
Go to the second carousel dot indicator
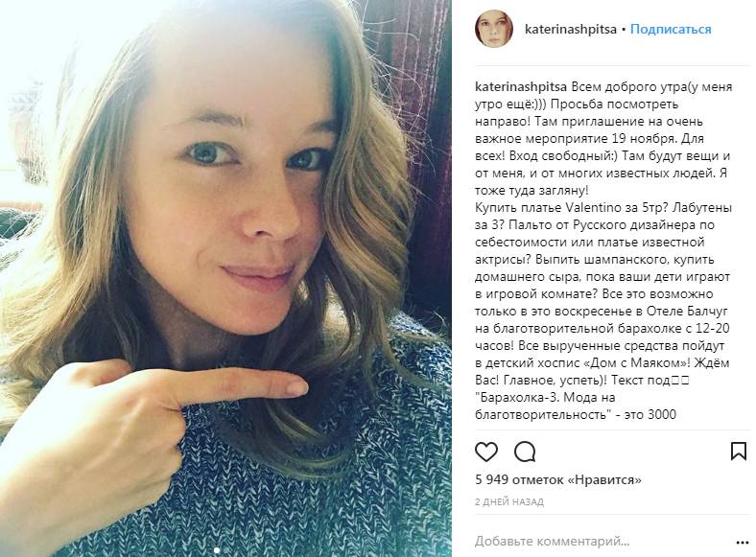[x=226, y=549]
